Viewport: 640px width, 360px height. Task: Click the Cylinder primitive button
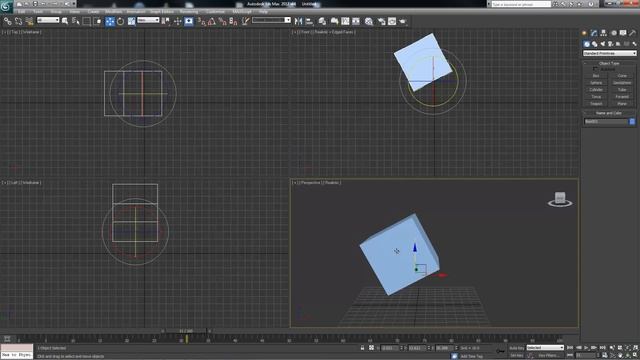pos(596,90)
